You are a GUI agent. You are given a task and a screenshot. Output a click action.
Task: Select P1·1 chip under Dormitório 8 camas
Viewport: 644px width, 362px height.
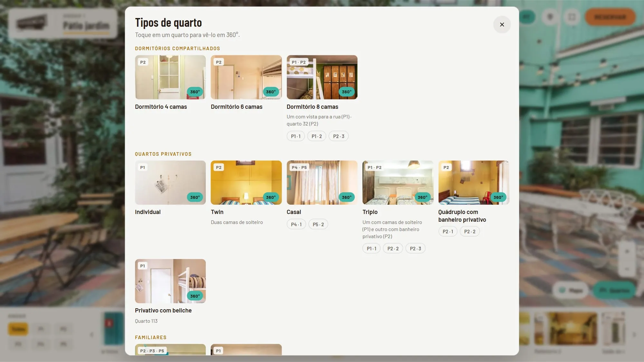point(296,136)
